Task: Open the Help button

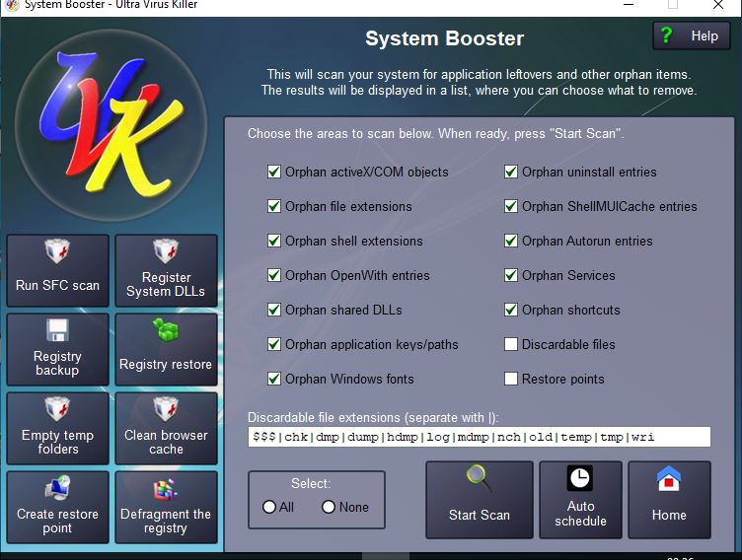Action: click(x=692, y=35)
